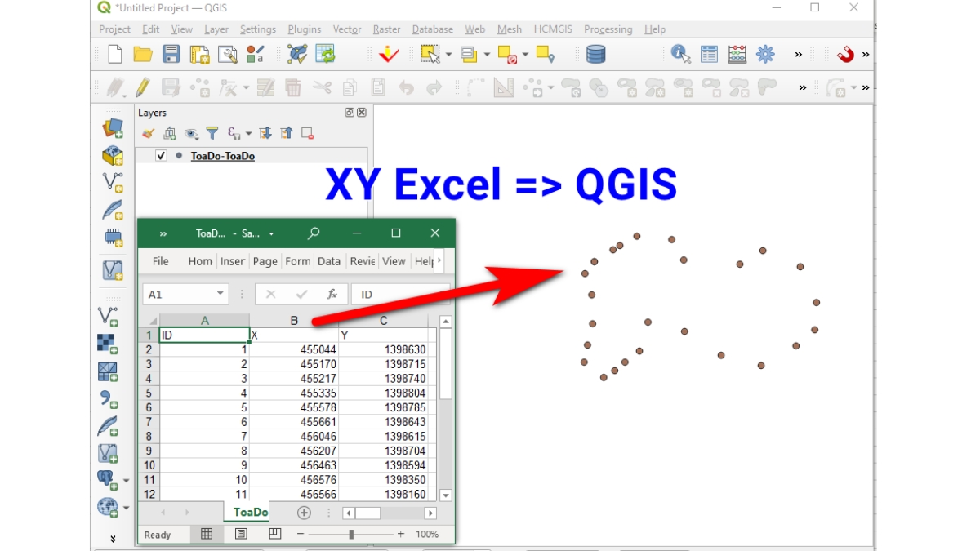Open the Field Calculator abacus icon
Viewport: 980px width, 551px height.
(737, 55)
